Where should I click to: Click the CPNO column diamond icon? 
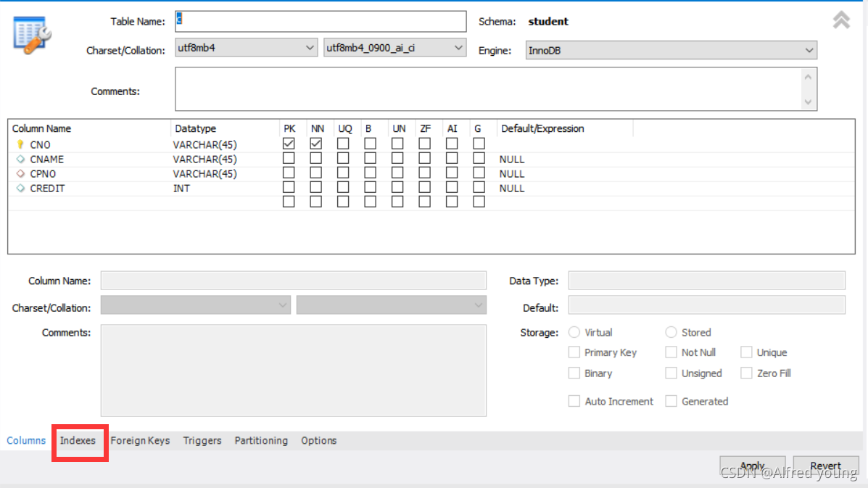coord(20,174)
